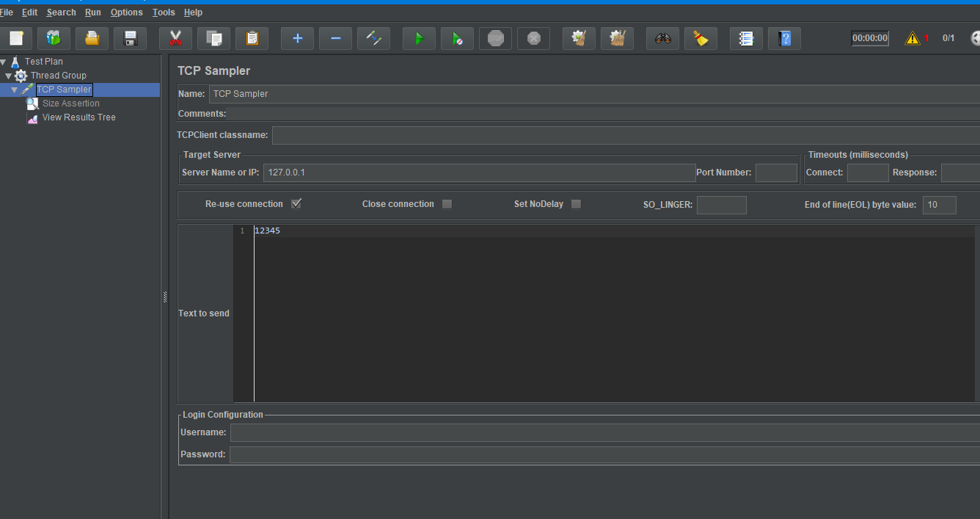Click the TCPClient classname field
The height and width of the screenshot is (519, 980).
[x=626, y=135]
